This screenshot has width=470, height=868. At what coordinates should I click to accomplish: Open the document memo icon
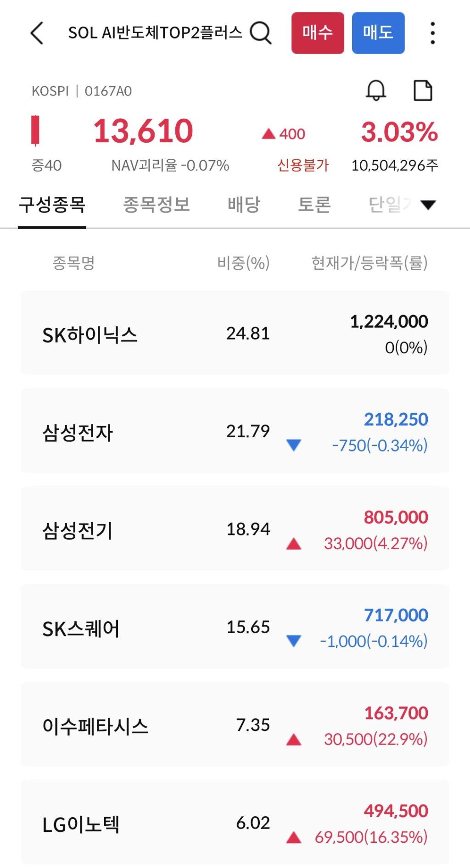(423, 90)
